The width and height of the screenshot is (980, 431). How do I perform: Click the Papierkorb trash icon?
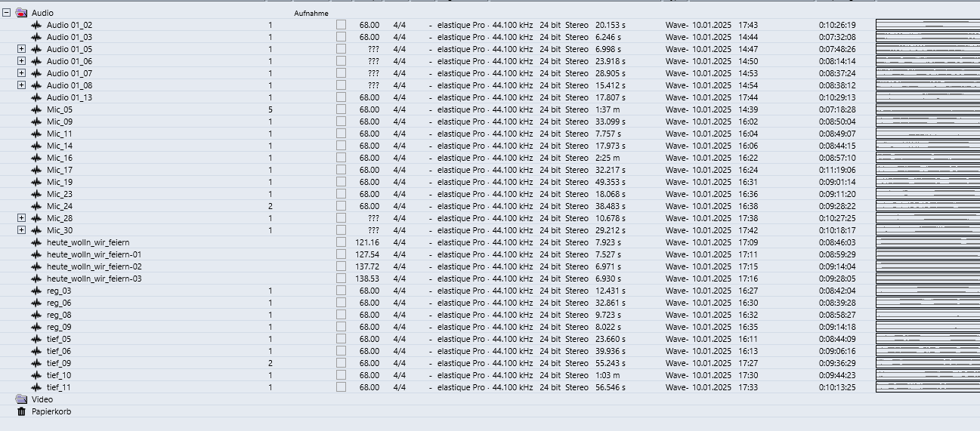[x=21, y=411]
